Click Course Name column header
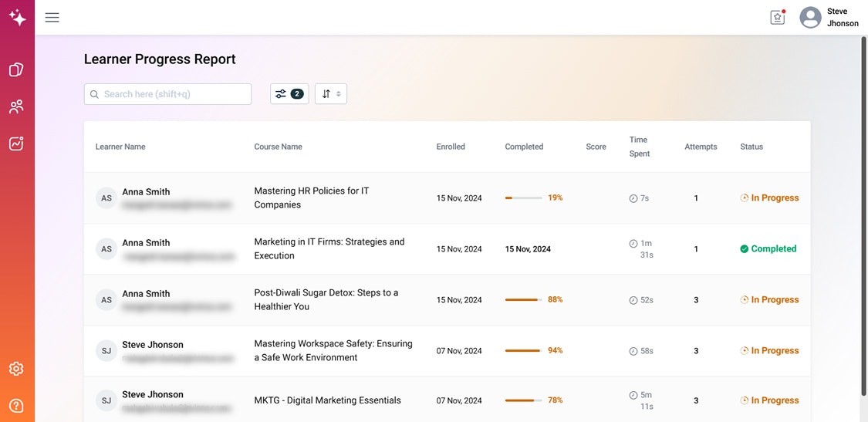Image resolution: width=868 pixels, height=422 pixels. (278, 147)
